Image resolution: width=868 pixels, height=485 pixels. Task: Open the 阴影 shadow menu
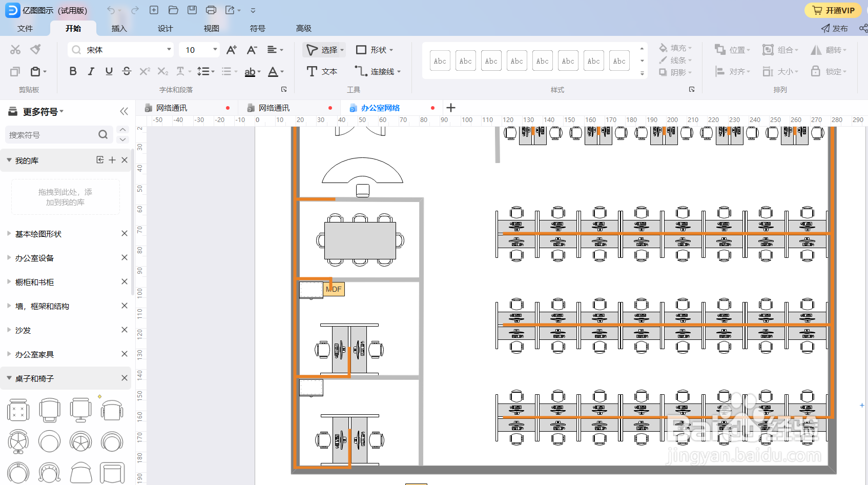(675, 72)
